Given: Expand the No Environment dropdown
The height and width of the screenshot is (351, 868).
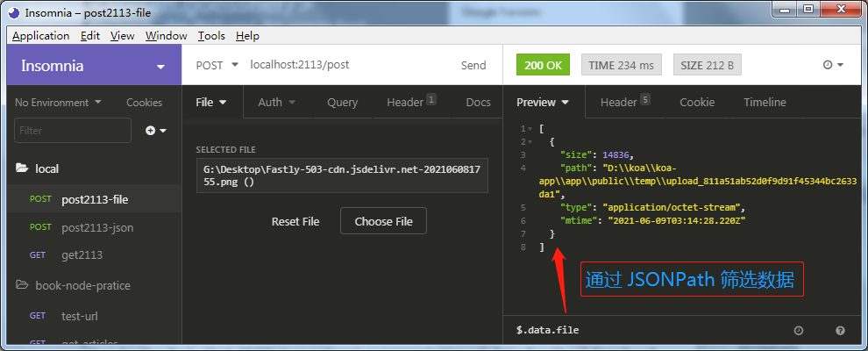Looking at the screenshot, I should [58, 103].
